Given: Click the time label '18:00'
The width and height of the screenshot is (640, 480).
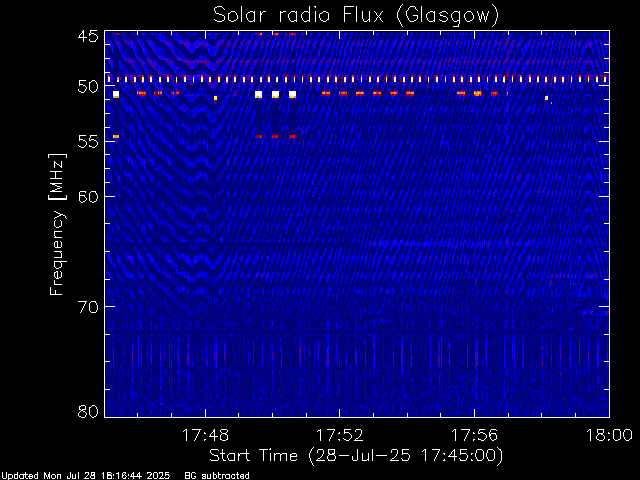Looking at the screenshot, I should pyautogui.click(x=609, y=436).
